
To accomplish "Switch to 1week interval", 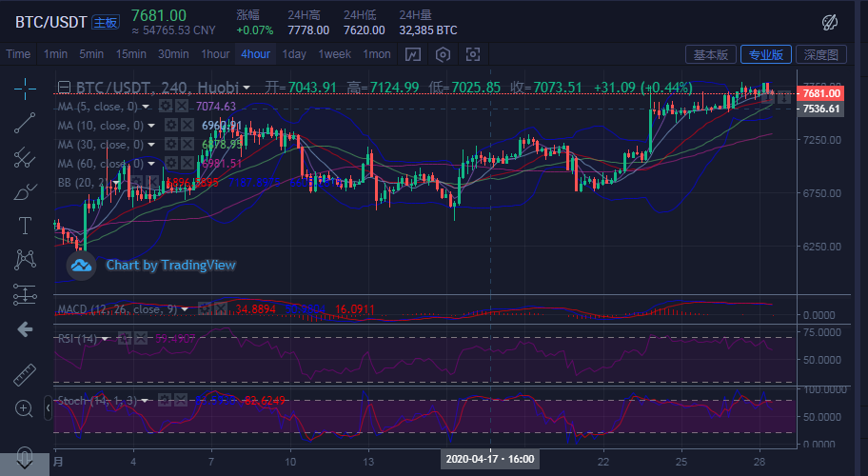I will point(334,54).
